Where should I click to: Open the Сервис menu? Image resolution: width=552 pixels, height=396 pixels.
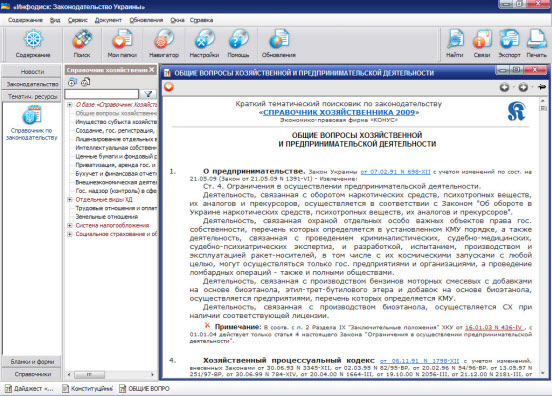click(78, 20)
